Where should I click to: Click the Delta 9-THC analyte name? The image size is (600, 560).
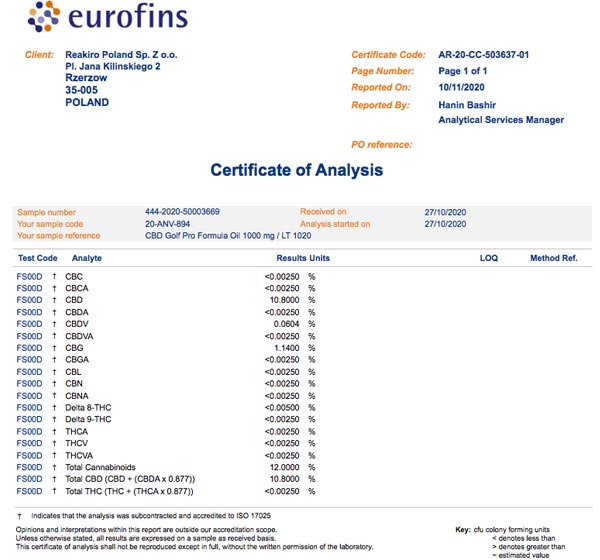(88, 419)
